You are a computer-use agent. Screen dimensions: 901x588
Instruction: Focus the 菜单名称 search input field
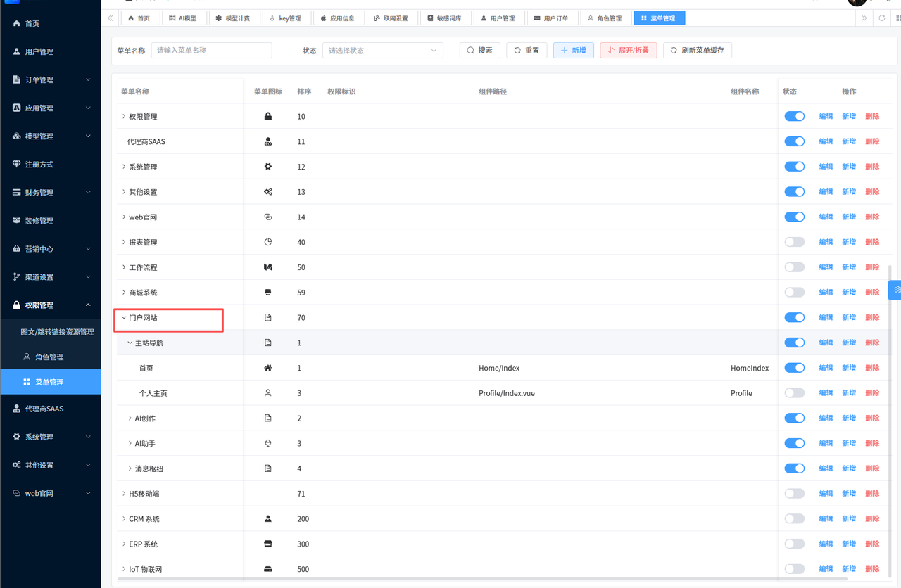tap(211, 51)
